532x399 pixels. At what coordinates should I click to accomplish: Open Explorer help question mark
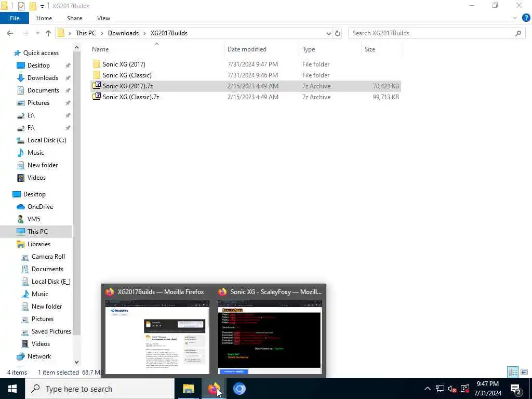[x=526, y=18]
